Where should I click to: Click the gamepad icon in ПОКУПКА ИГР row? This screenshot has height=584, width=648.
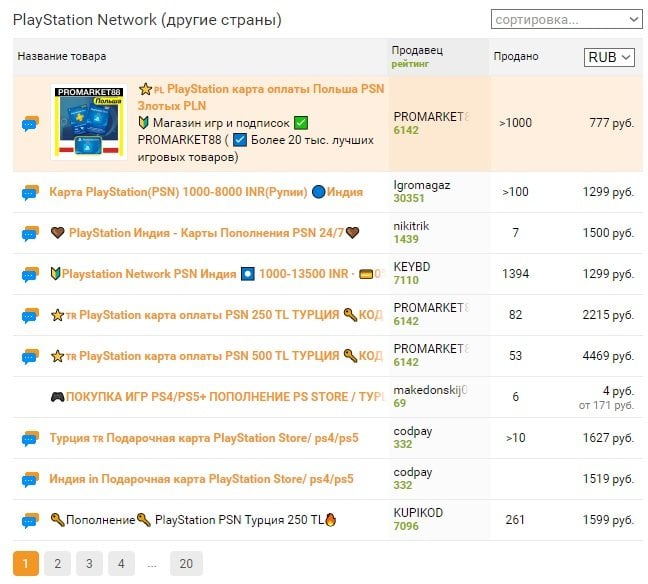point(57,397)
